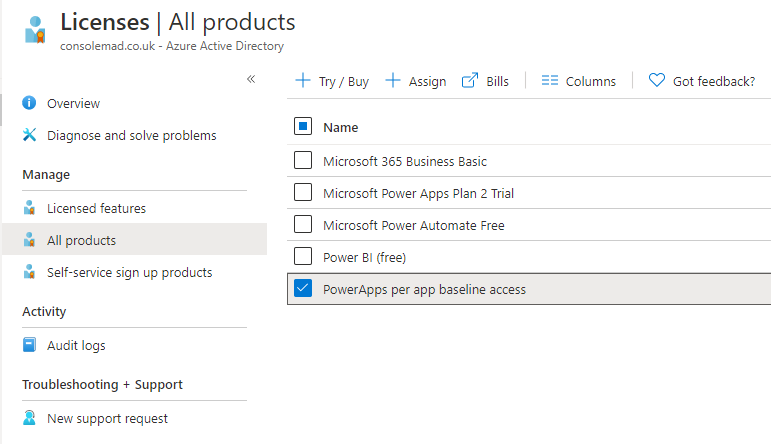Click the Try / Buy label
The width and height of the screenshot is (771, 444).
[x=344, y=82]
